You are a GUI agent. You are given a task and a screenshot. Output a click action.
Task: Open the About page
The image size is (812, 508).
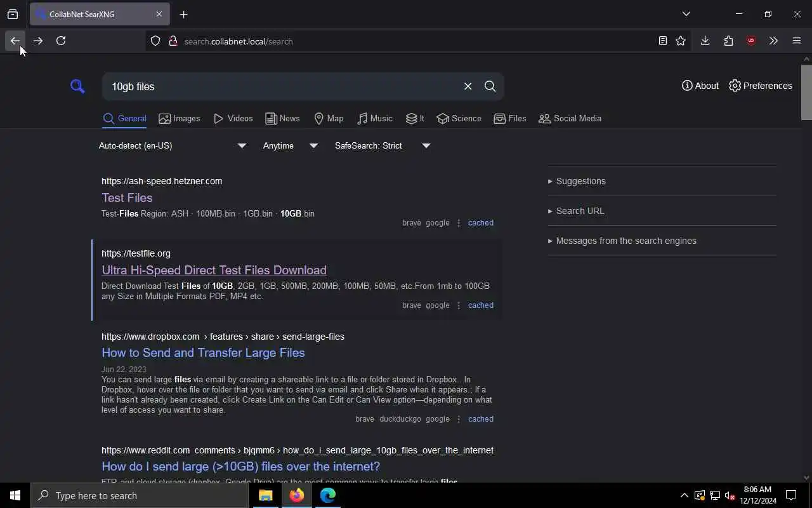[x=700, y=86]
